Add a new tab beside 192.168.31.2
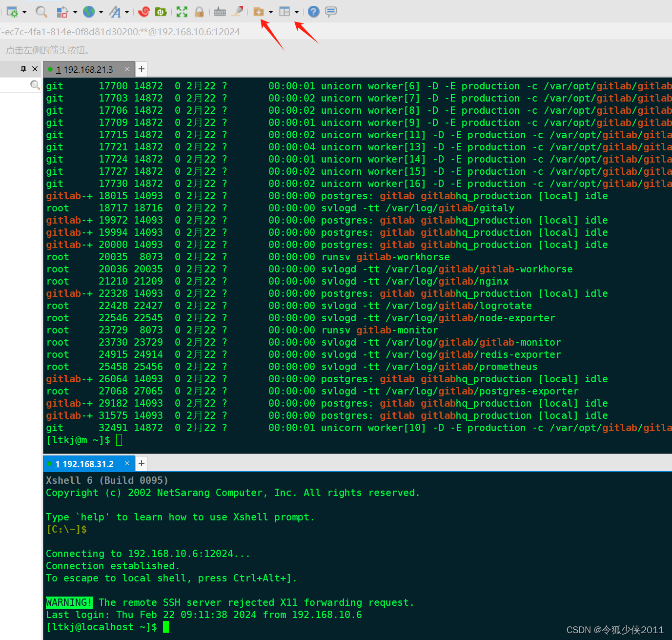672x640 pixels. [142, 463]
